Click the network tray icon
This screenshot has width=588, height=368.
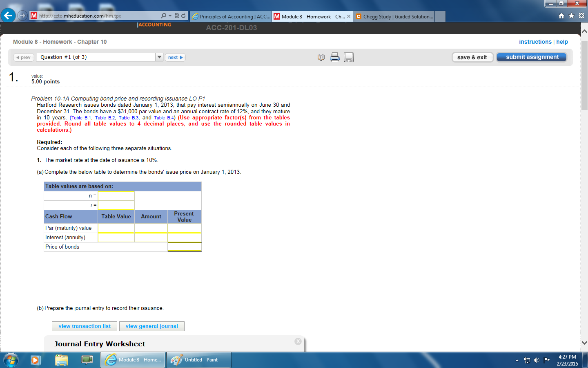pos(527,360)
